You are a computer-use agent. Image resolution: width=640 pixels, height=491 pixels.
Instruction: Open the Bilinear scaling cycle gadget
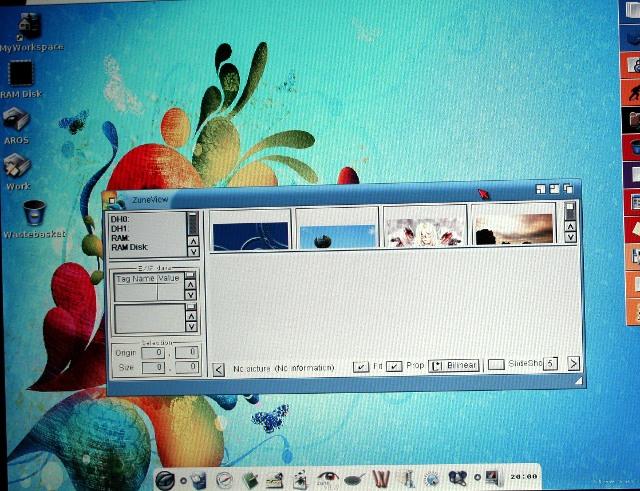pos(454,365)
